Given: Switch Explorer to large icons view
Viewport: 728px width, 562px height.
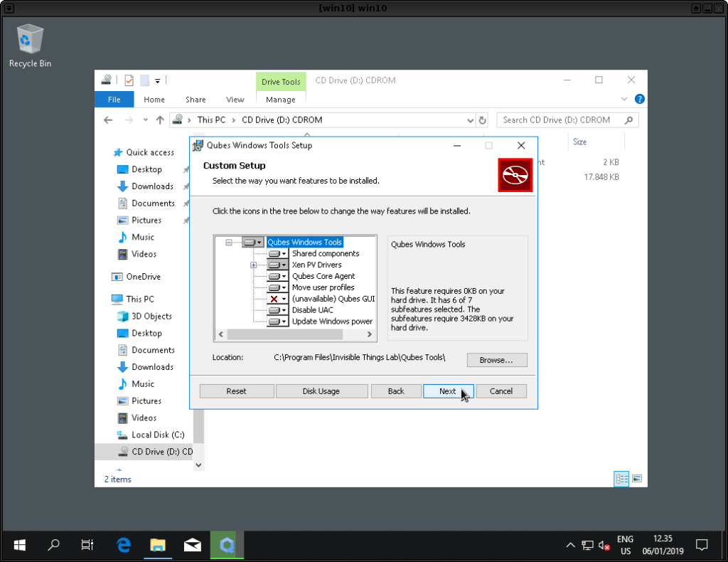Looking at the screenshot, I should pos(637,479).
